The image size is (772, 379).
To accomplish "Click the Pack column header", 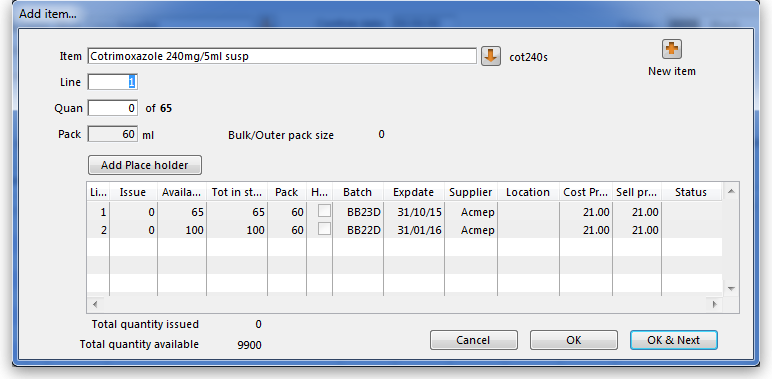I will point(287,192).
